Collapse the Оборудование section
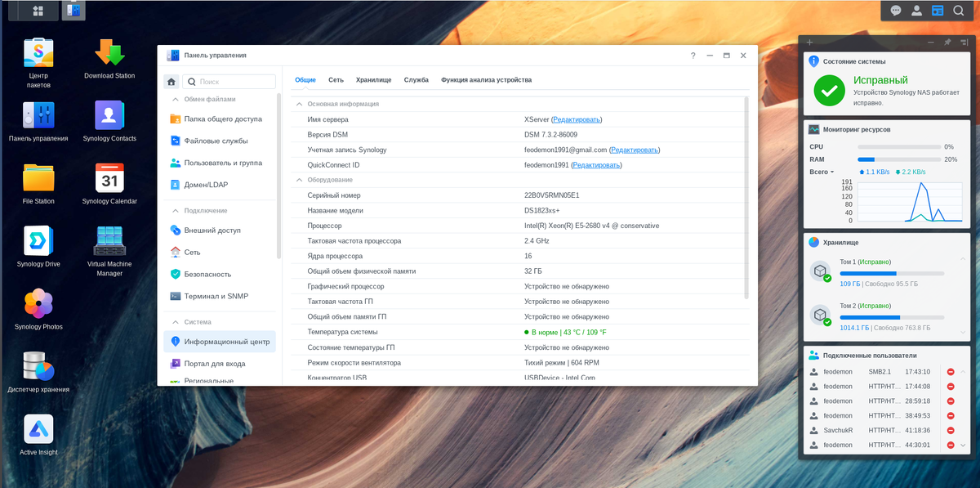 299,180
